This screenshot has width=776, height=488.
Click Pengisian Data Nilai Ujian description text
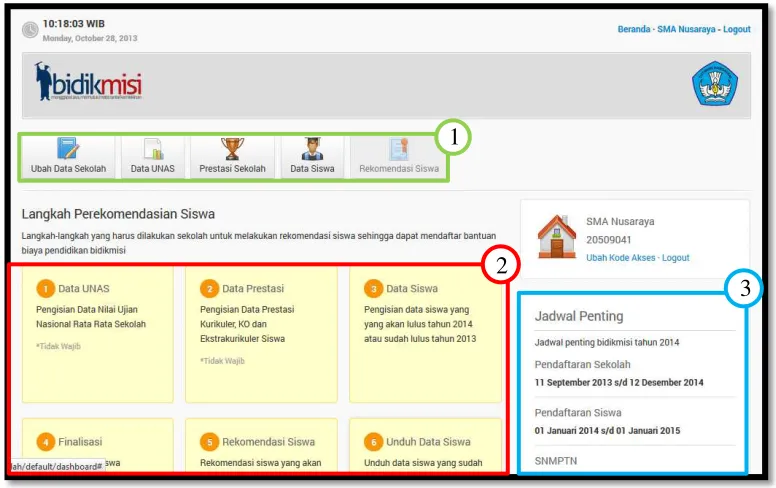tap(91, 317)
